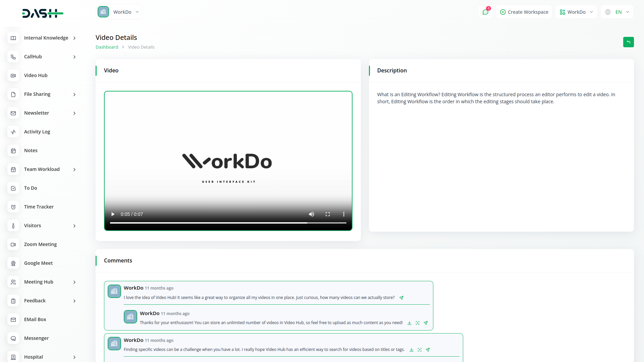The height and width of the screenshot is (362, 644).
Task: Expand CallHub submenu chevron
Action: [x=74, y=57]
